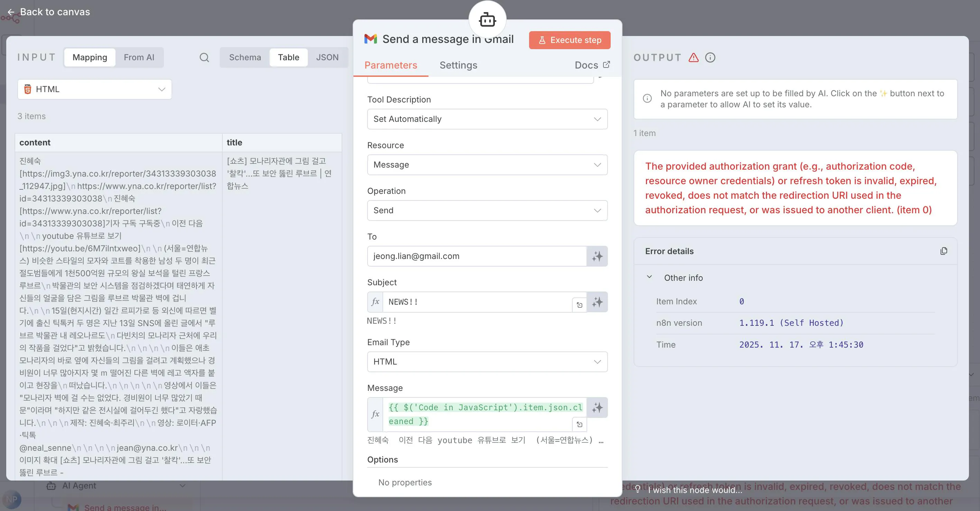
Task: Open the Operation Send dropdown
Action: click(x=487, y=210)
